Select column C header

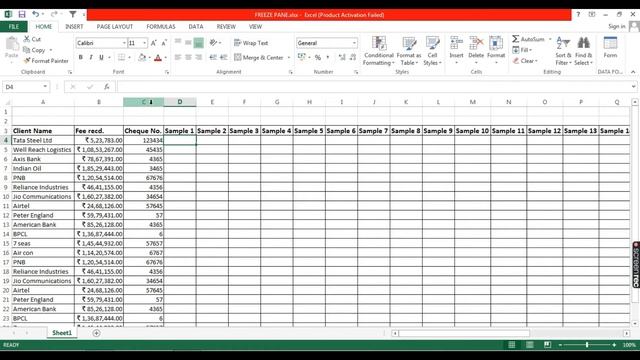coord(144,102)
